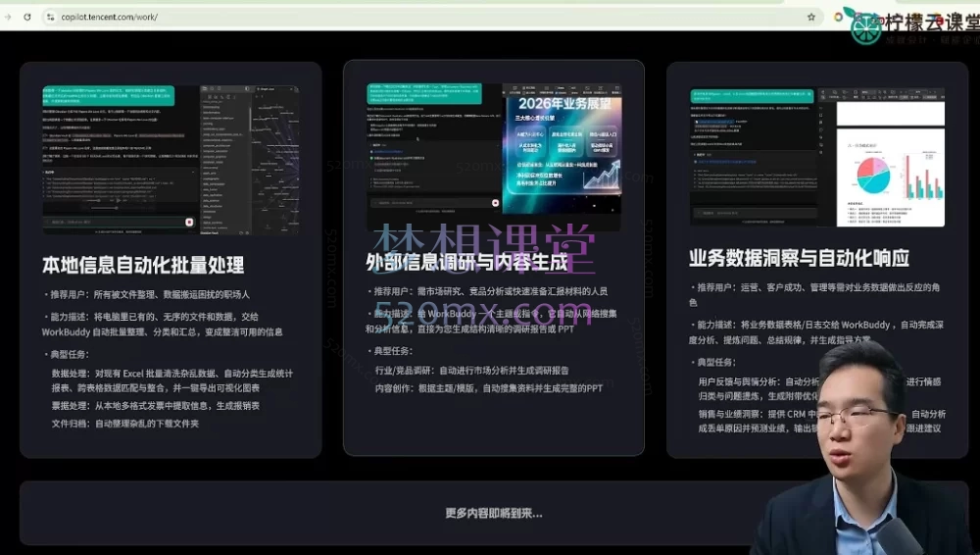Select the heading 业务数据洞察与自动化响应
Screen dimensions: 980x555
[x=799, y=258]
